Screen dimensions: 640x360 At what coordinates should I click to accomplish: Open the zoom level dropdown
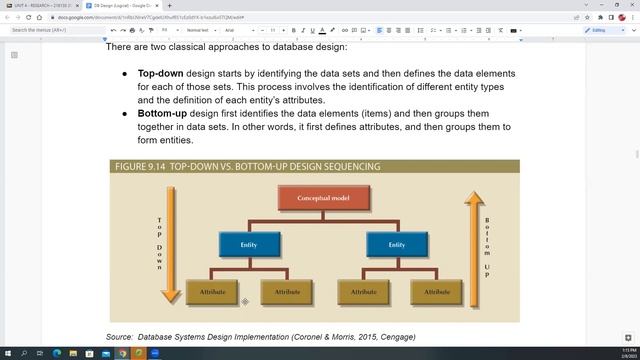[170, 30]
